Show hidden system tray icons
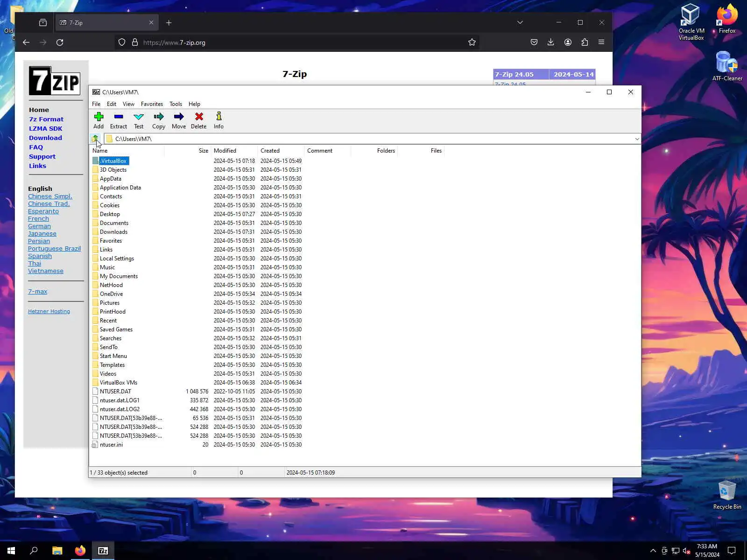 click(x=653, y=551)
